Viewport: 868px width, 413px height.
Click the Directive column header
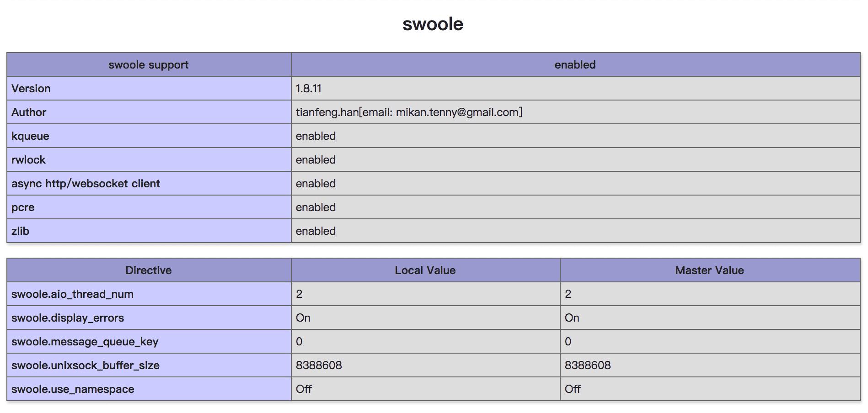[148, 270]
